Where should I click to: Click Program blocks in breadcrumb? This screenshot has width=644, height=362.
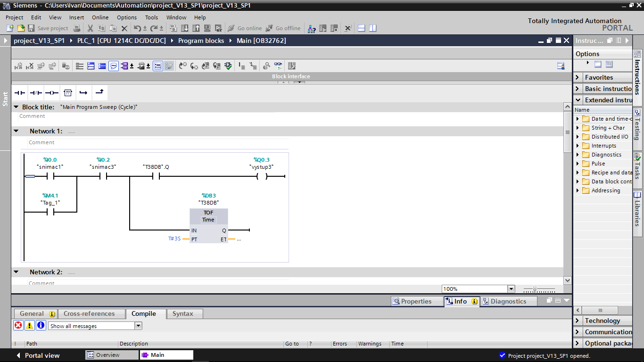click(201, 41)
